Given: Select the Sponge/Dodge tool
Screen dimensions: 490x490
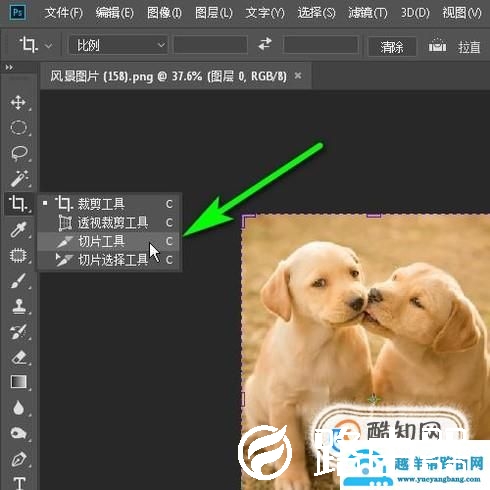Looking at the screenshot, I should tap(18, 433).
